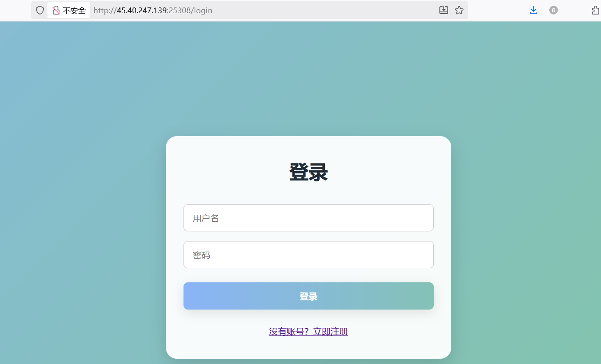Image resolution: width=601 pixels, height=364 pixels.
Task: Click the gray circular badge showing 6
Action: click(553, 10)
